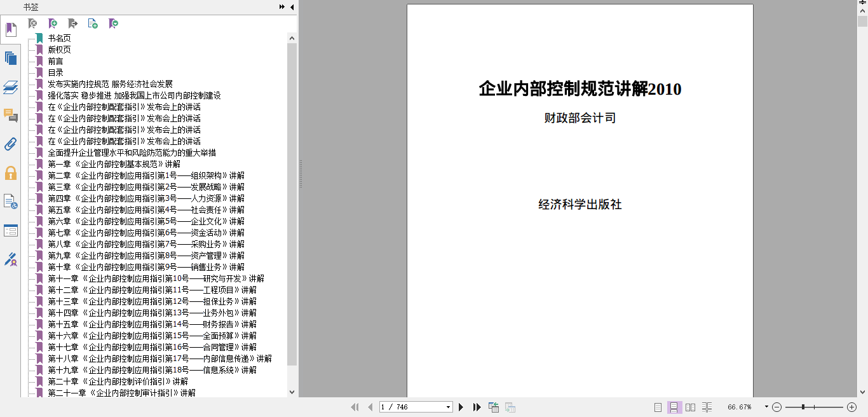Switch to continuous facing view
The image size is (868, 417).
[x=707, y=407]
